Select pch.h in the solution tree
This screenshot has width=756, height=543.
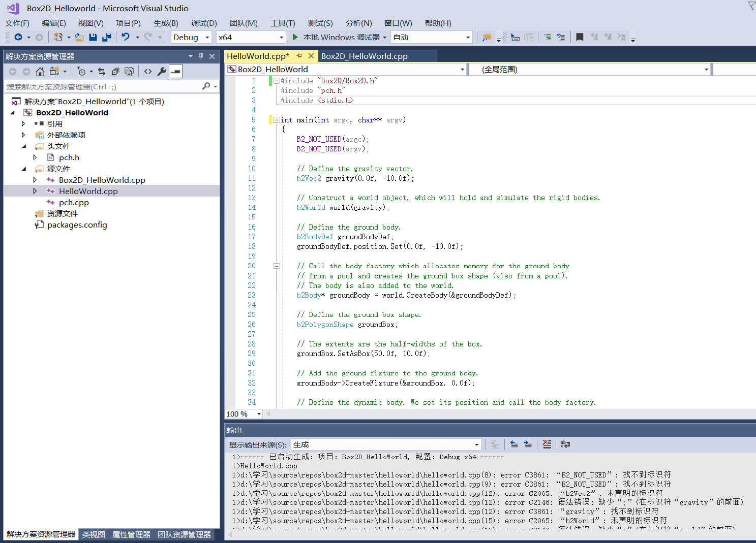click(x=69, y=157)
